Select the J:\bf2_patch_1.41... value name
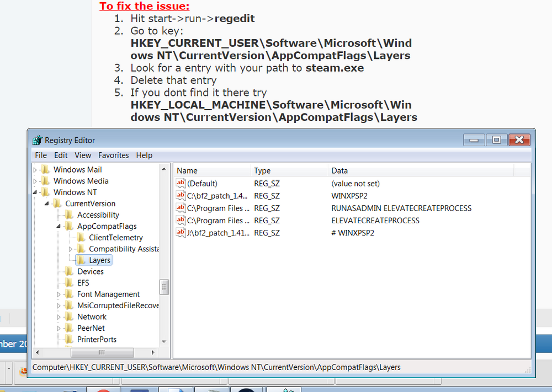 (218, 233)
